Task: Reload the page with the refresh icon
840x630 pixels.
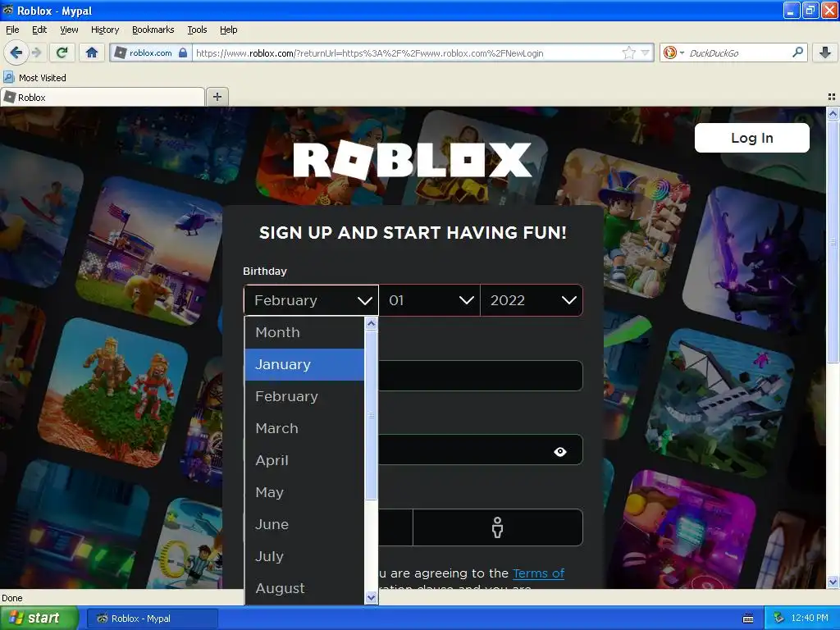Action: [x=62, y=52]
